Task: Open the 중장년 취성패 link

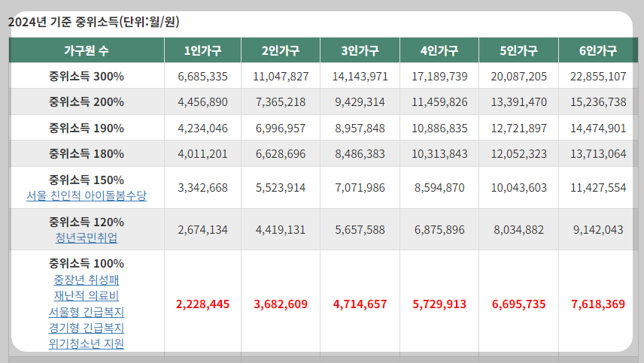Action: pyautogui.click(x=87, y=280)
